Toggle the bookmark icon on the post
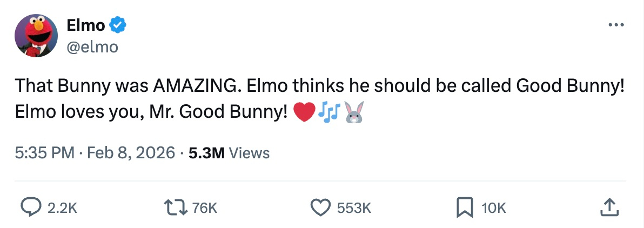This screenshot has width=644, height=228. [463, 207]
